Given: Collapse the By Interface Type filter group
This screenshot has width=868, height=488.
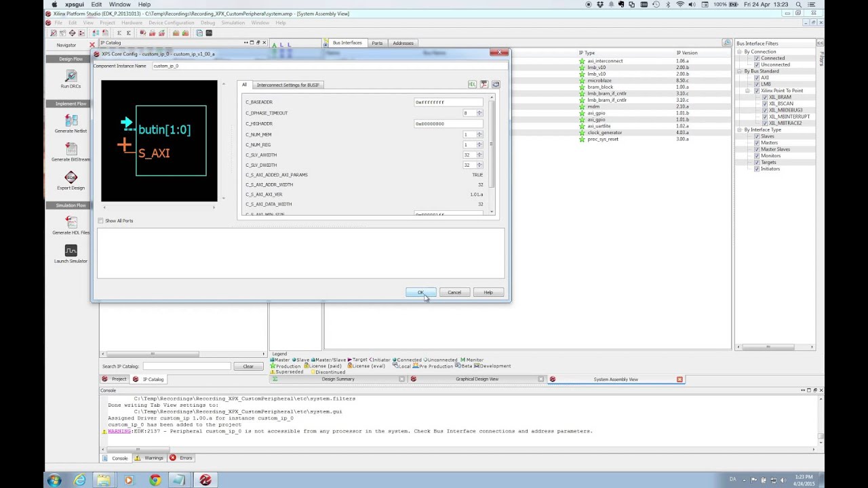Looking at the screenshot, I should pos(740,129).
